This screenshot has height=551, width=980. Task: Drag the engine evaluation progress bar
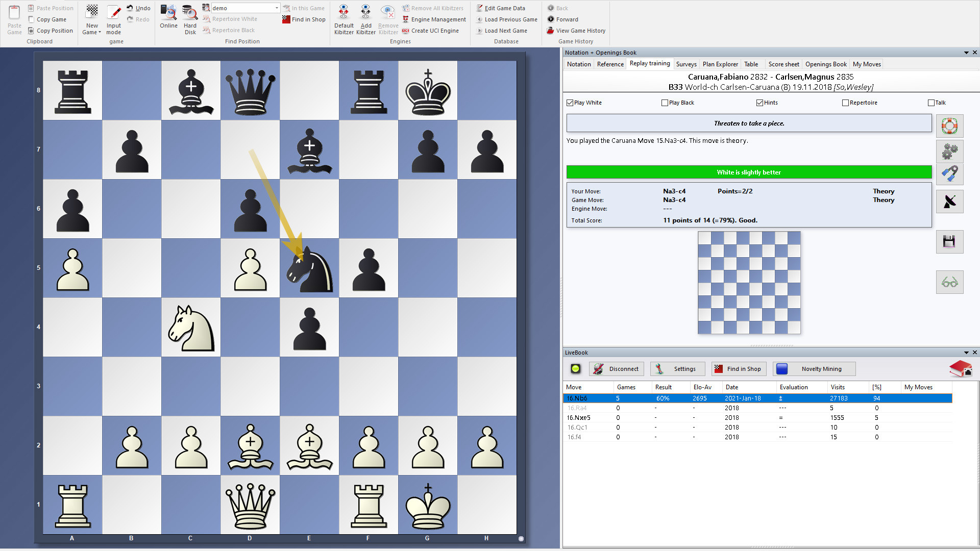749,172
